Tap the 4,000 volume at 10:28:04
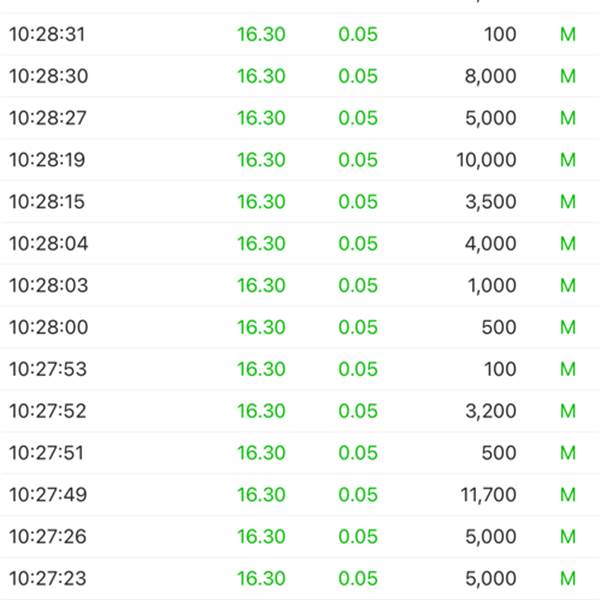This screenshot has width=600, height=600. click(491, 244)
